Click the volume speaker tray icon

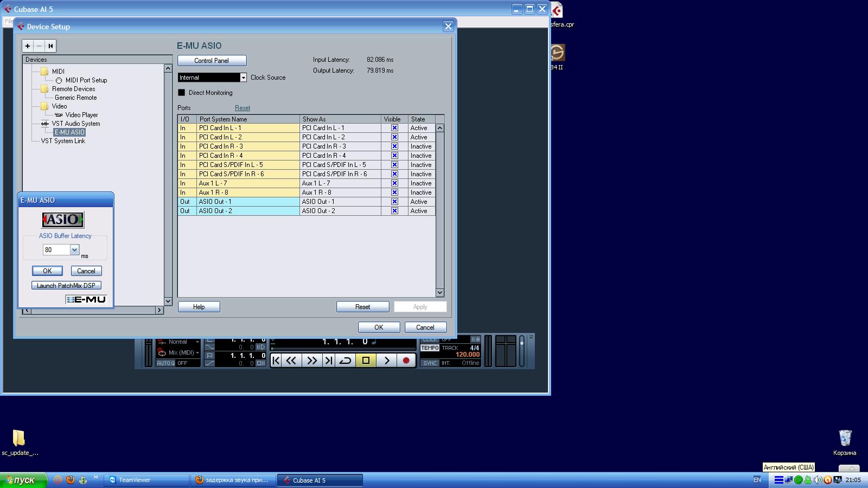(x=818, y=480)
